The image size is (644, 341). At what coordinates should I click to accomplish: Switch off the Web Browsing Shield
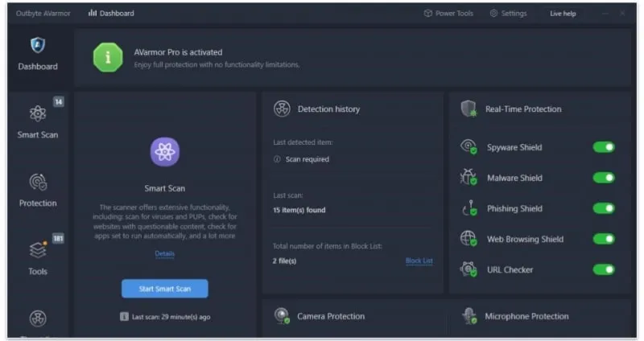(x=604, y=239)
